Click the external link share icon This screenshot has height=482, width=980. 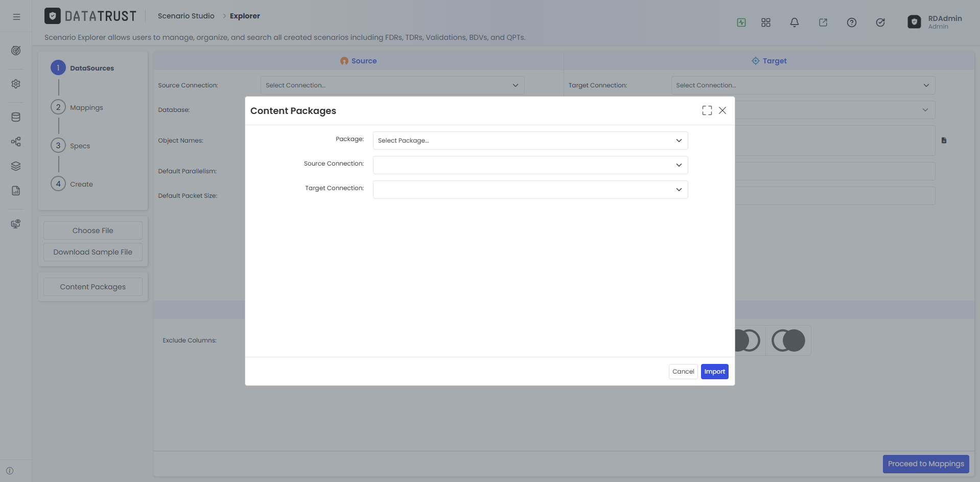[x=823, y=22]
